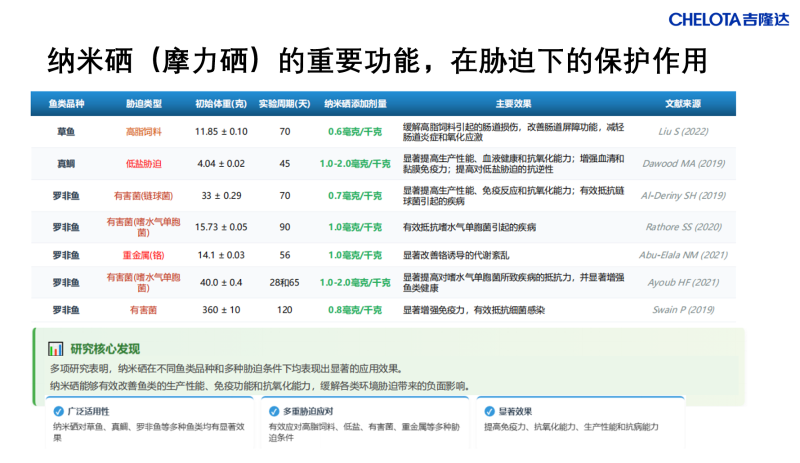
Task: Click the checkmark icon next to 多重胁迫应对
Action: [273, 411]
